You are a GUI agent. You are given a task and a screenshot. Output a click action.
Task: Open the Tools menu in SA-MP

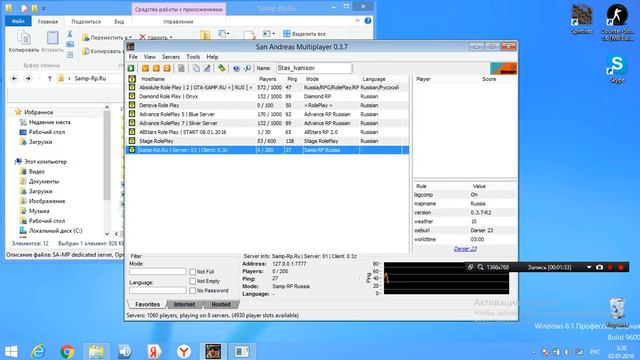193,57
